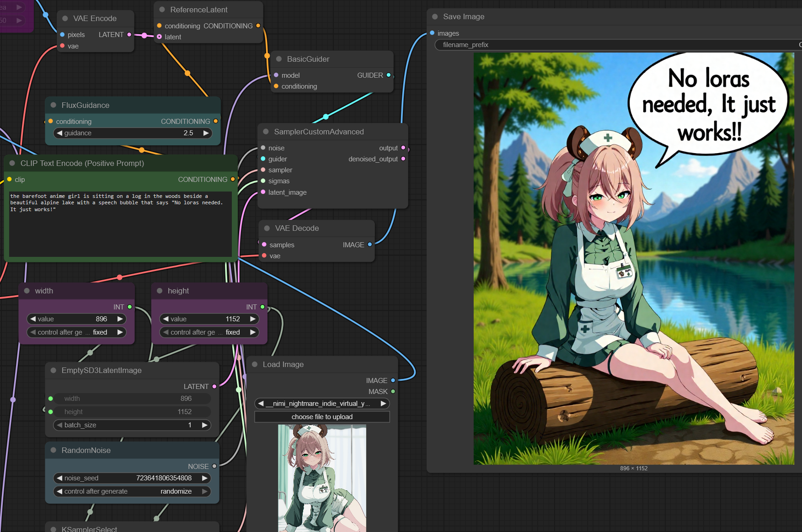Cycle RandomNoise control after generate forward arrow
Viewport: 802px width, 532px height.
[x=205, y=491]
